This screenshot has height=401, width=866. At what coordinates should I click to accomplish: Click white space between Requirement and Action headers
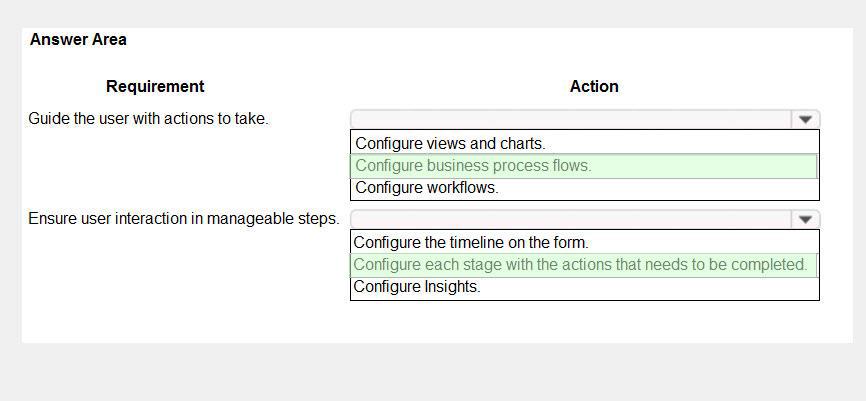point(387,86)
